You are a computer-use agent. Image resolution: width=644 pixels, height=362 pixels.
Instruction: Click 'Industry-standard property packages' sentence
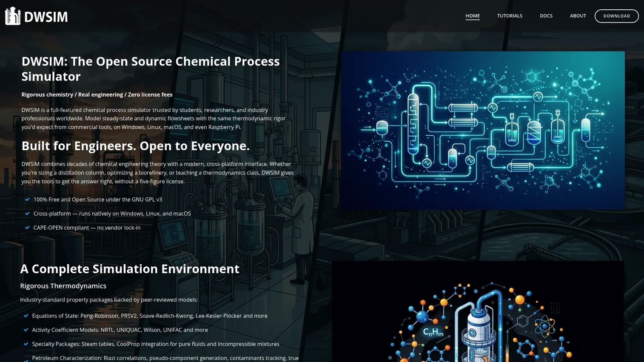pyautogui.click(x=109, y=300)
